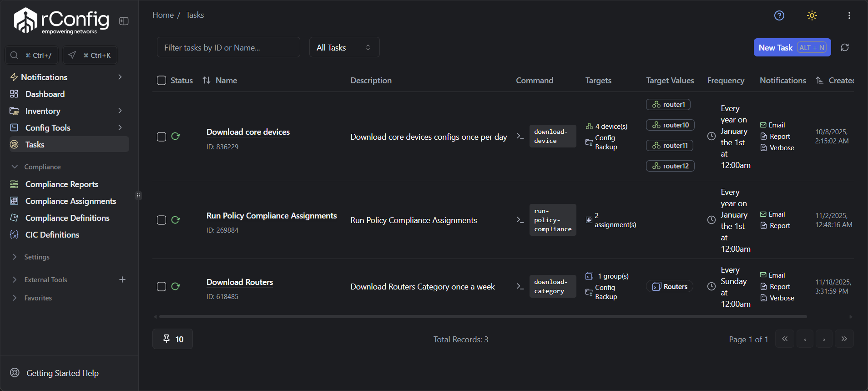Image resolution: width=868 pixels, height=391 pixels.
Task: Click 'ID: 618485' text
Action: pos(222,296)
